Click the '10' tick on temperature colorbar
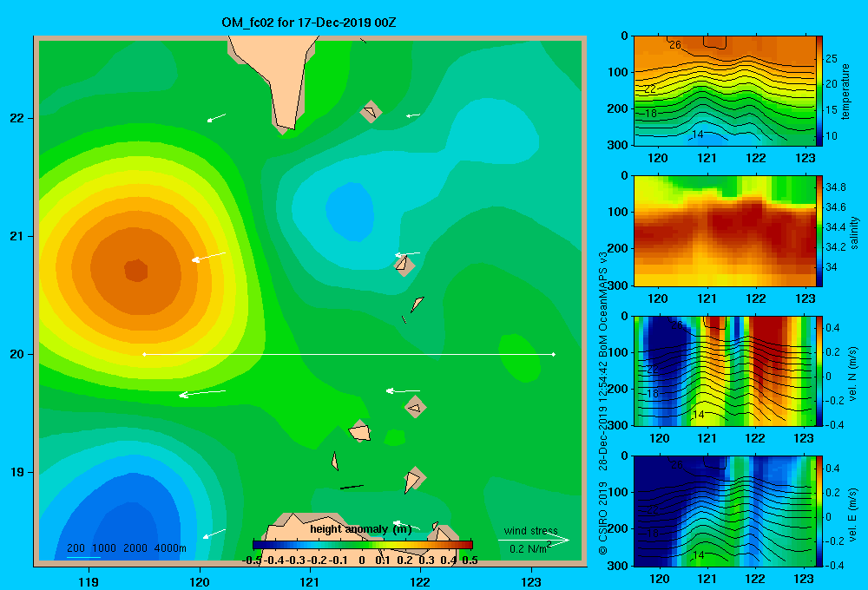This screenshot has height=590, width=868. [831, 135]
